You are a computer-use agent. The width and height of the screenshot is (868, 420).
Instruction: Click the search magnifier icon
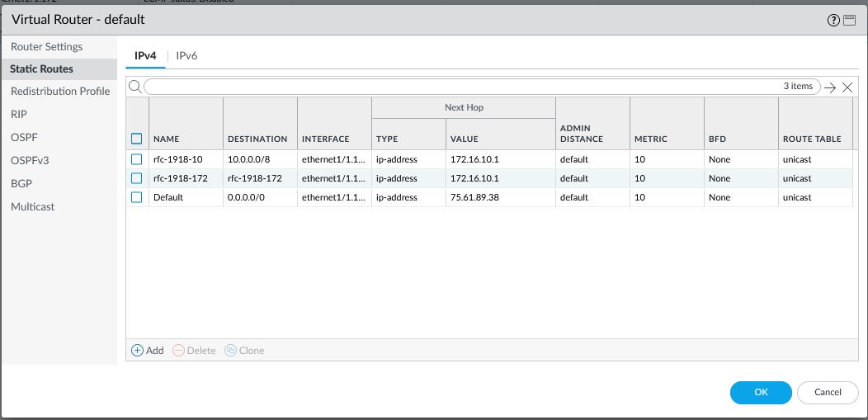tap(135, 86)
